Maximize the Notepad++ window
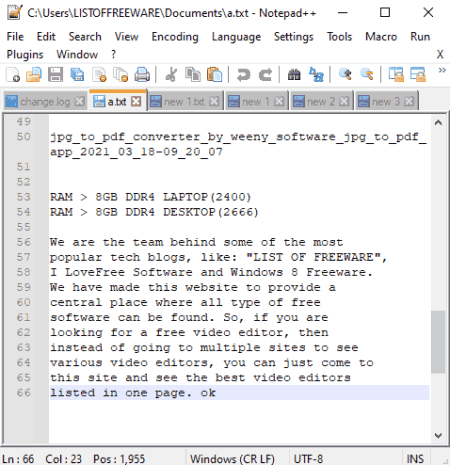Image resolution: width=450 pixels, height=465 pixels. coord(385,13)
